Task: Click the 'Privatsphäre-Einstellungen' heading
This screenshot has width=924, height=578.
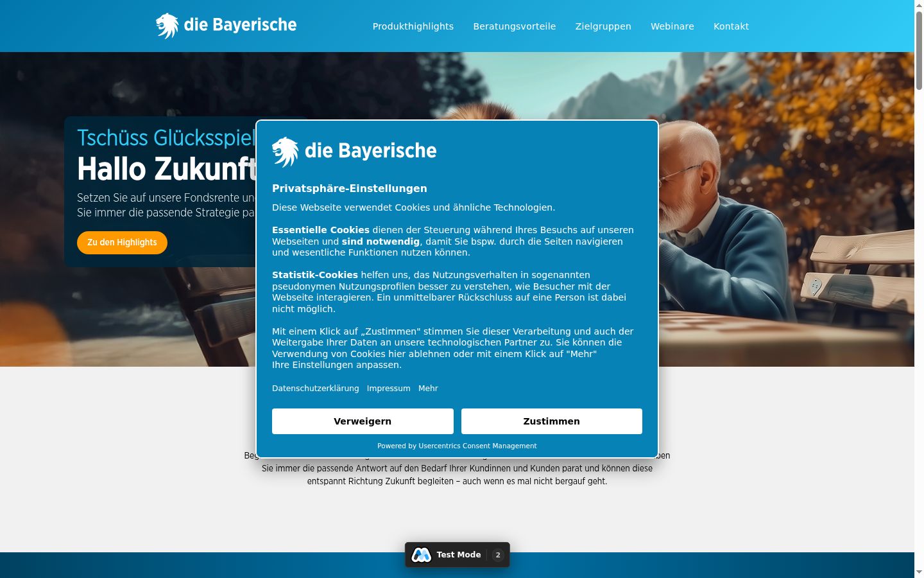Action: (x=350, y=188)
